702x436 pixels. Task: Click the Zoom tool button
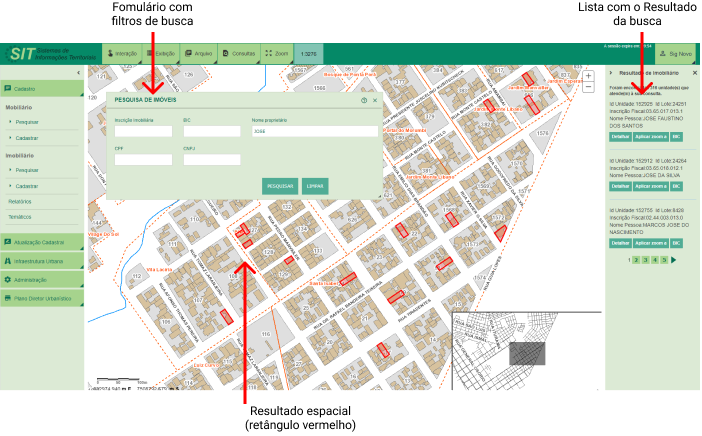point(277,53)
